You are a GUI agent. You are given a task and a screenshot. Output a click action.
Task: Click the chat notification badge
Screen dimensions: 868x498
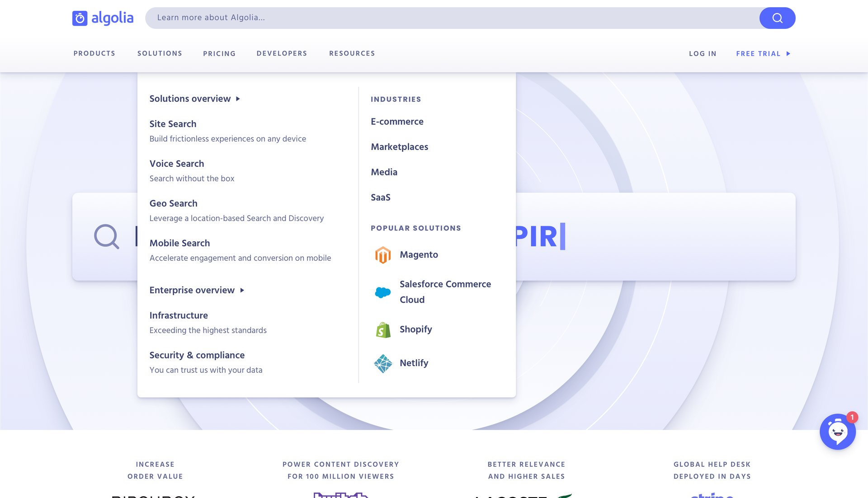tap(852, 418)
